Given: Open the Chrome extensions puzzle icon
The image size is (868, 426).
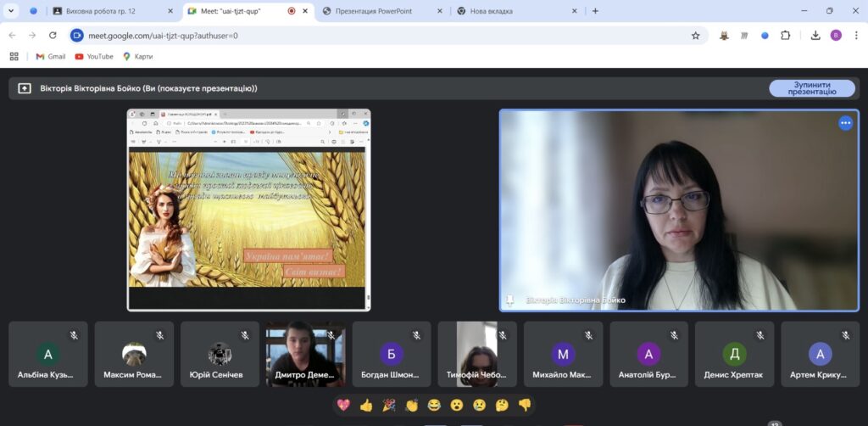Looking at the screenshot, I should tap(786, 36).
